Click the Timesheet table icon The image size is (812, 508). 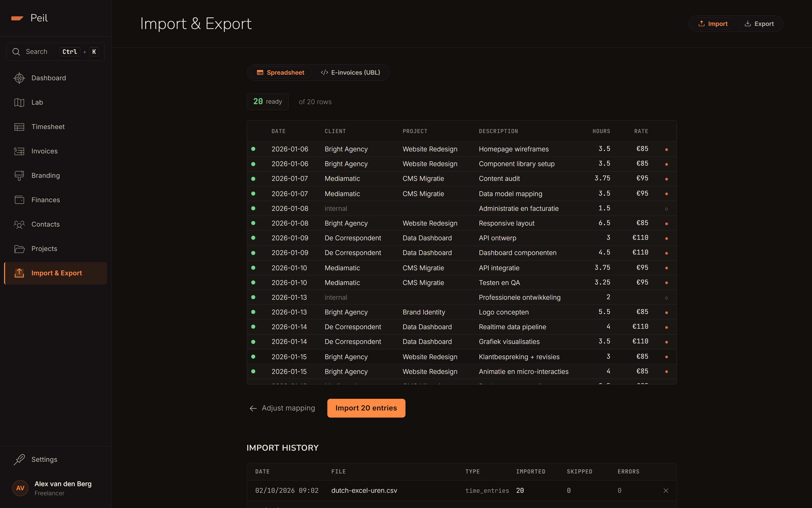tap(19, 127)
